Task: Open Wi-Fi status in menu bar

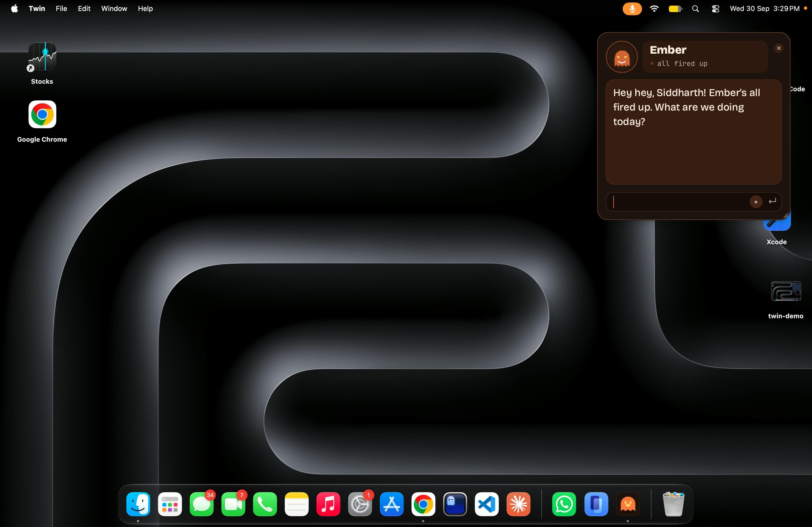Action: coord(654,9)
